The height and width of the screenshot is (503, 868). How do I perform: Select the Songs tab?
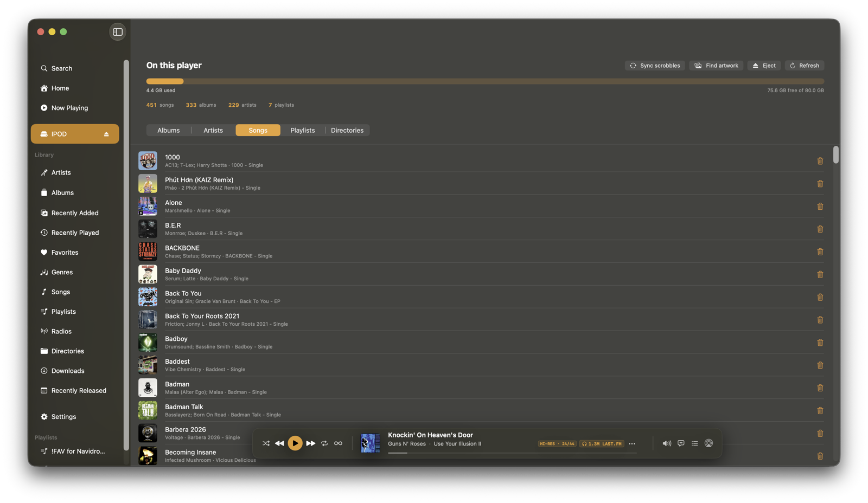click(x=258, y=130)
